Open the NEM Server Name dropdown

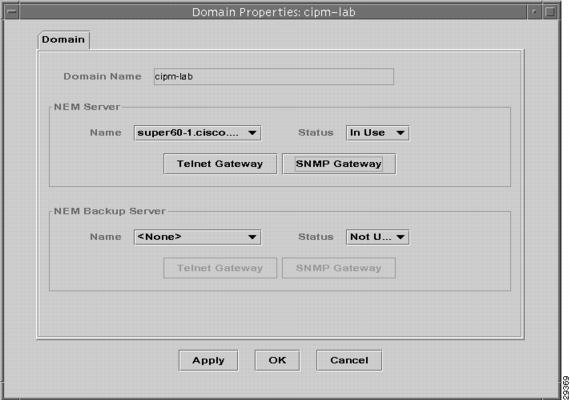coord(197,133)
